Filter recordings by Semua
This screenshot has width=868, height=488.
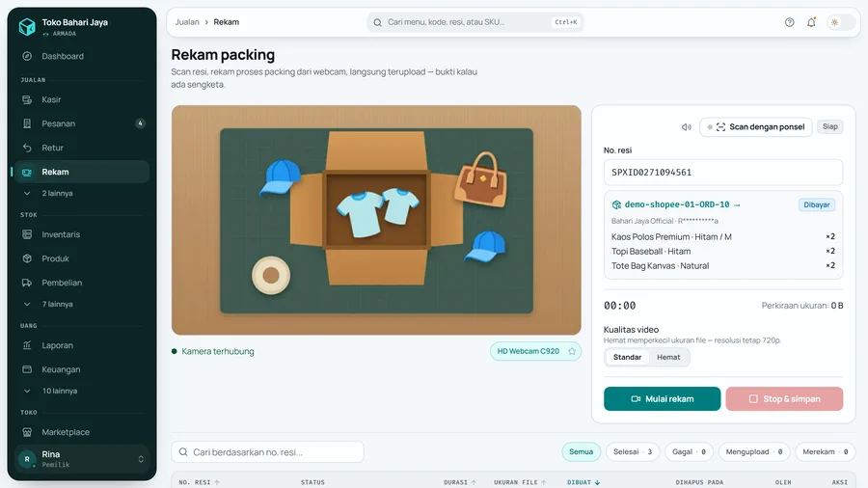[582, 452]
